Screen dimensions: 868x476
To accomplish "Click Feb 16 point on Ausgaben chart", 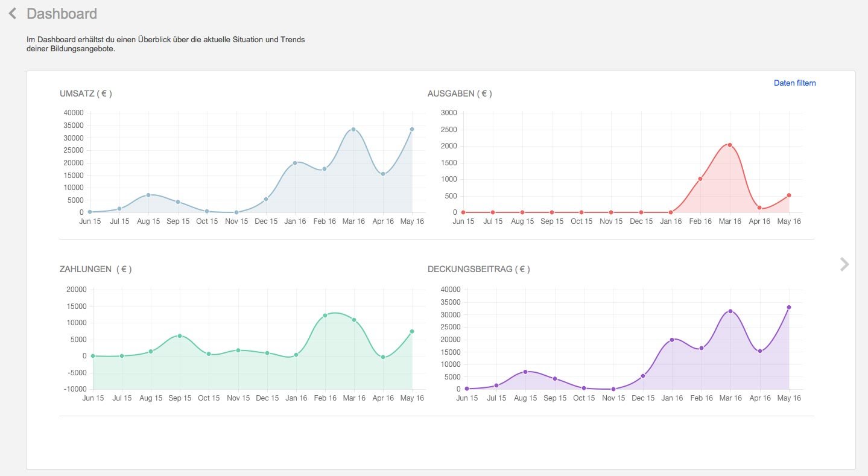I will 700,179.
